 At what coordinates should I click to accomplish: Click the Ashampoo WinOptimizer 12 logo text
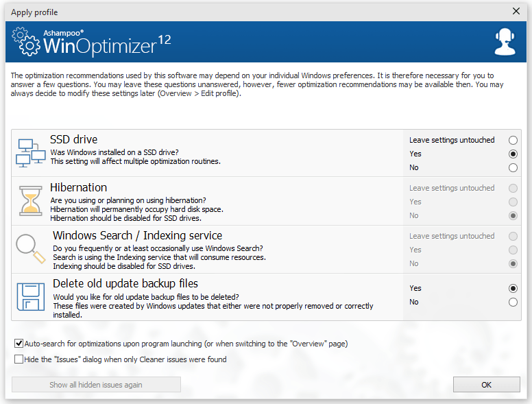click(x=107, y=42)
